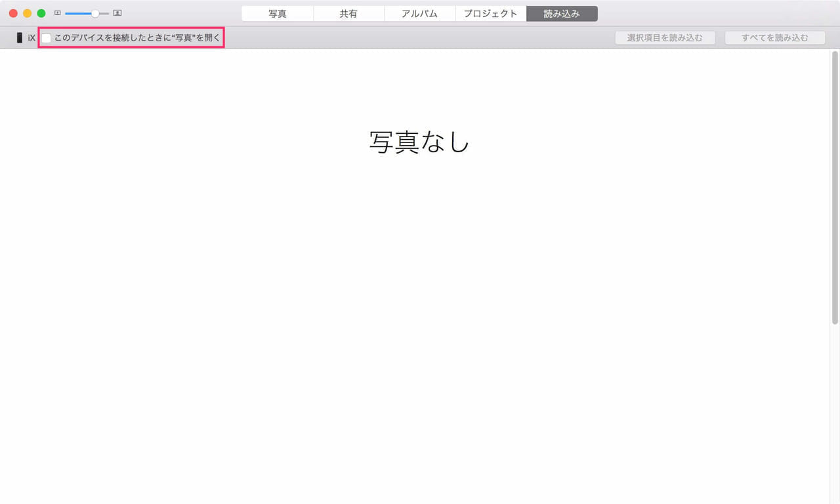Select the iX device name
This screenshot has width=840, height=504.
tap(31, 38)
